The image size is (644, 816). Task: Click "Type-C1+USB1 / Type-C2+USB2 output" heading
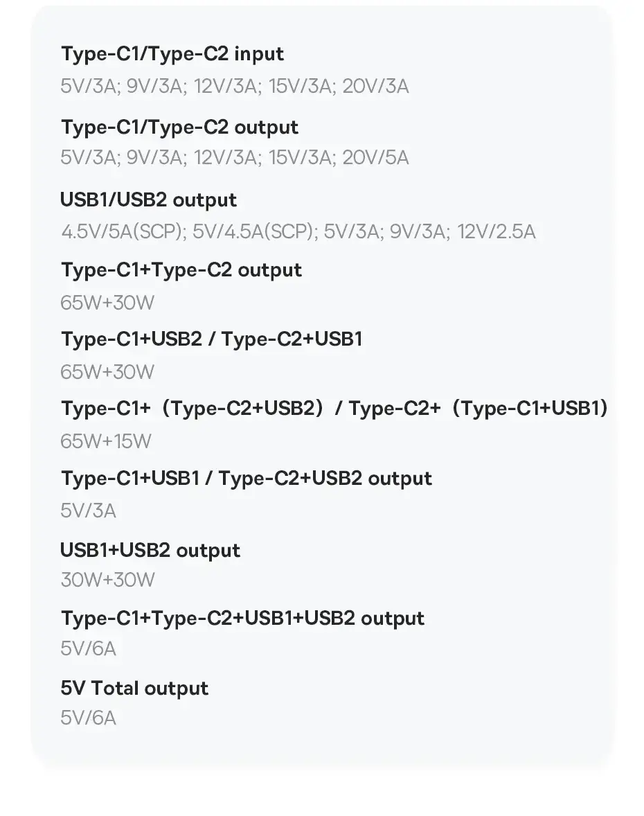coord(246,479)
